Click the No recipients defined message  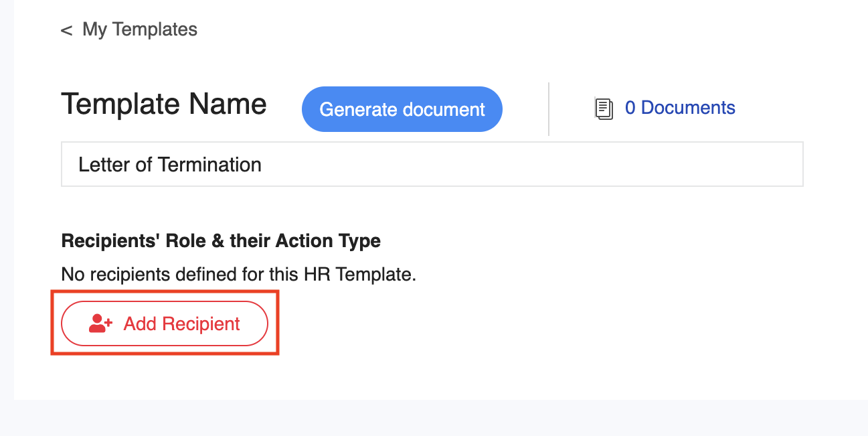(239, 274)
